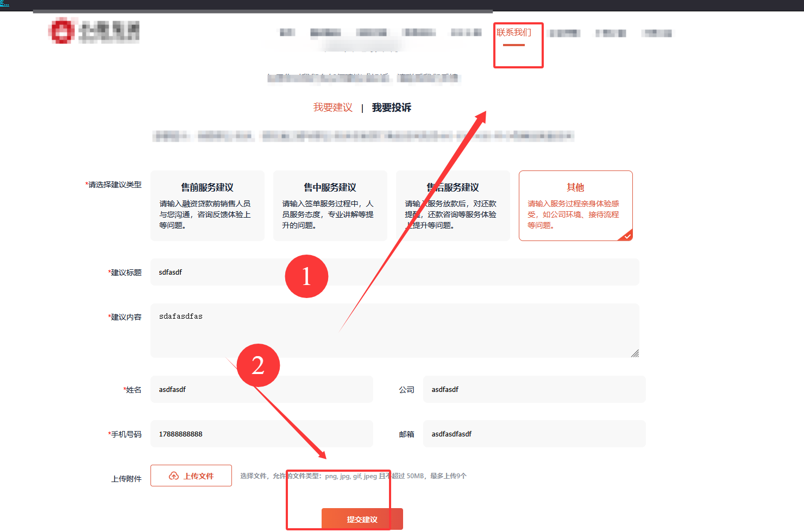The height and width of the screenshot is (532, 804).
Task: Select the 售中服务建议 suggestion type
Action: 330,206
